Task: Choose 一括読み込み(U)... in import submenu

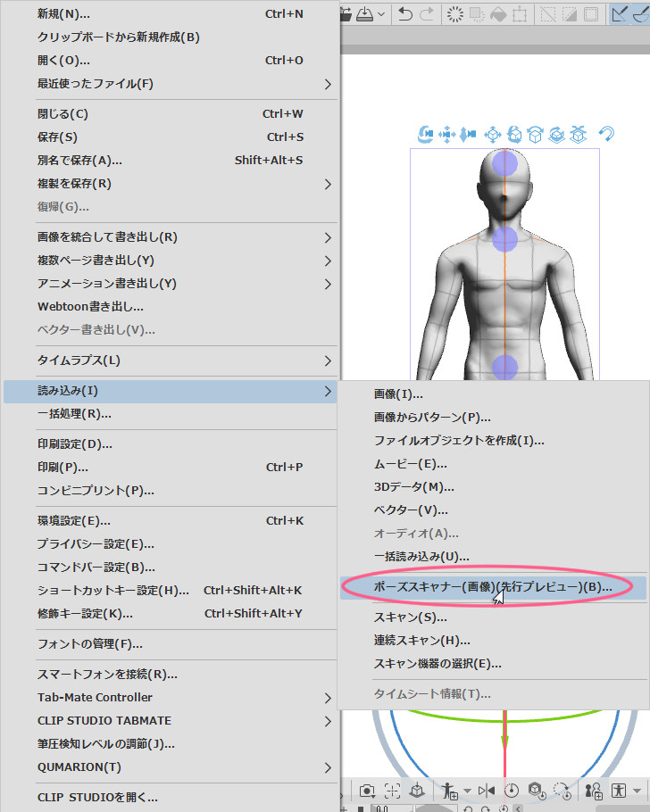Action: click(493, 557)
